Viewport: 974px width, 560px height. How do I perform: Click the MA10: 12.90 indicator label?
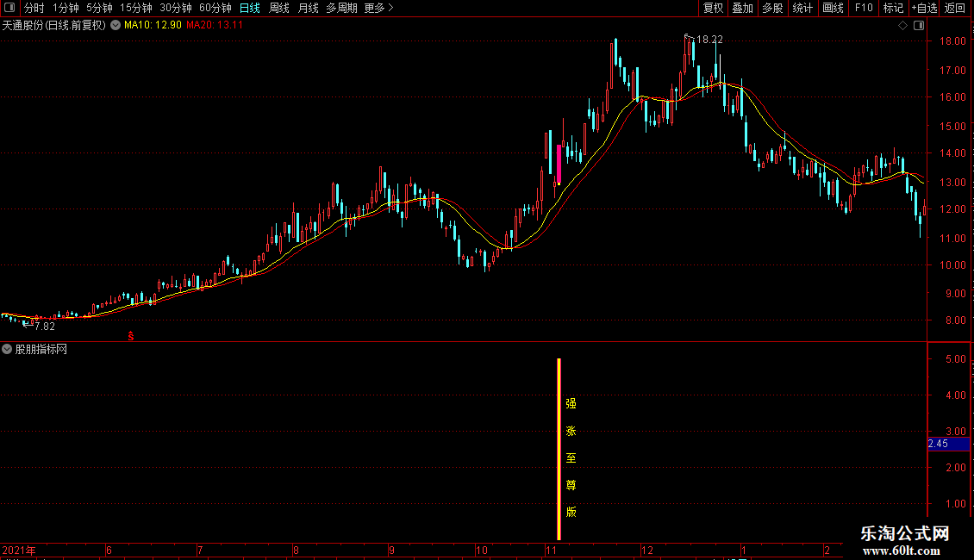[153, 25]
